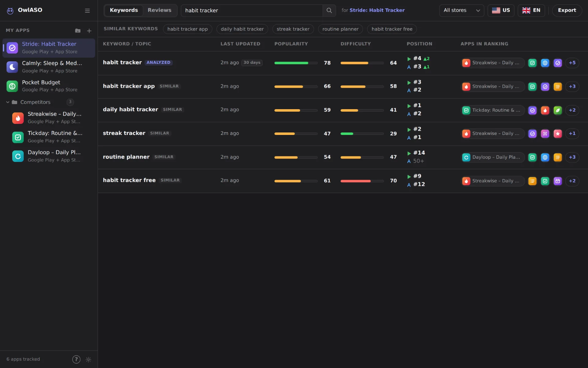Switch to the Keywords tab
This screenshot has height=368, width=588.
[124, 10]
